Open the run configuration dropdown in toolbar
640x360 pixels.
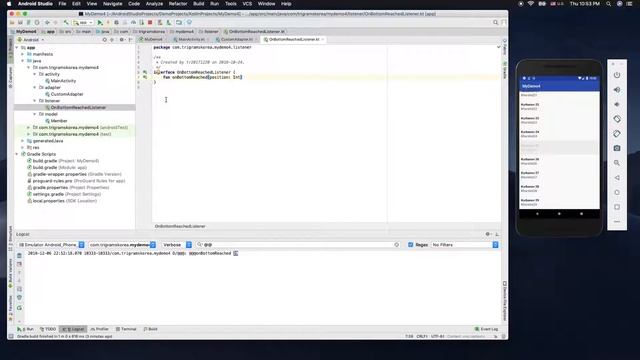(83, 22)
